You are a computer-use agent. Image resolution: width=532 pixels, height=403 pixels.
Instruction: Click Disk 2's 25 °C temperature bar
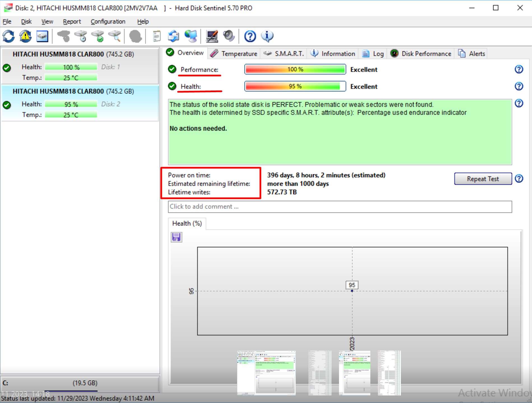click(x=71, y=115)
